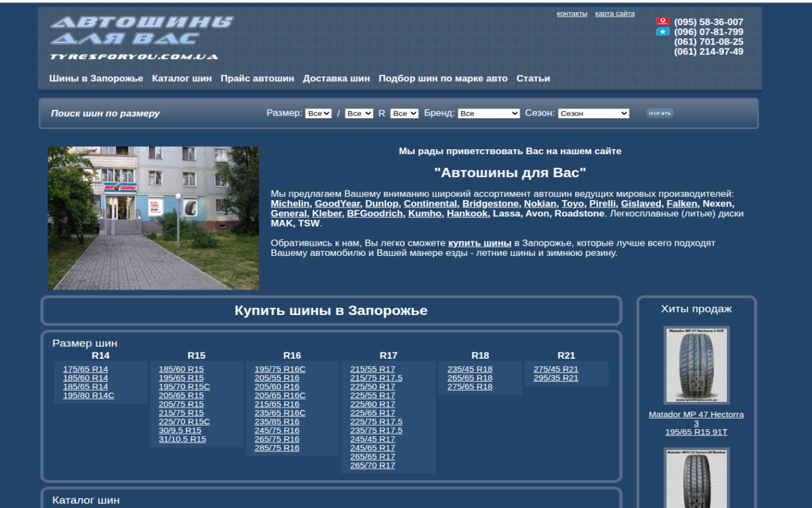The image size is (812, 508).
Task: Select tire size 235/45 R18
Action: point(470,369)
